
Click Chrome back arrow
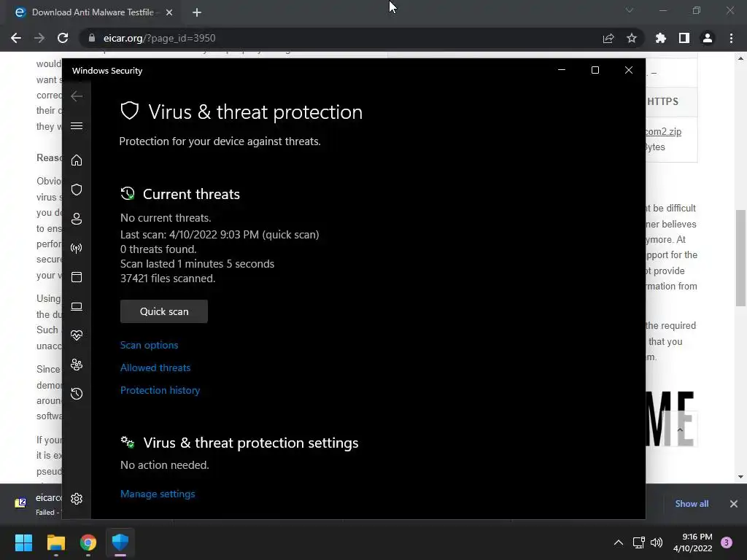tap(16, 38)
